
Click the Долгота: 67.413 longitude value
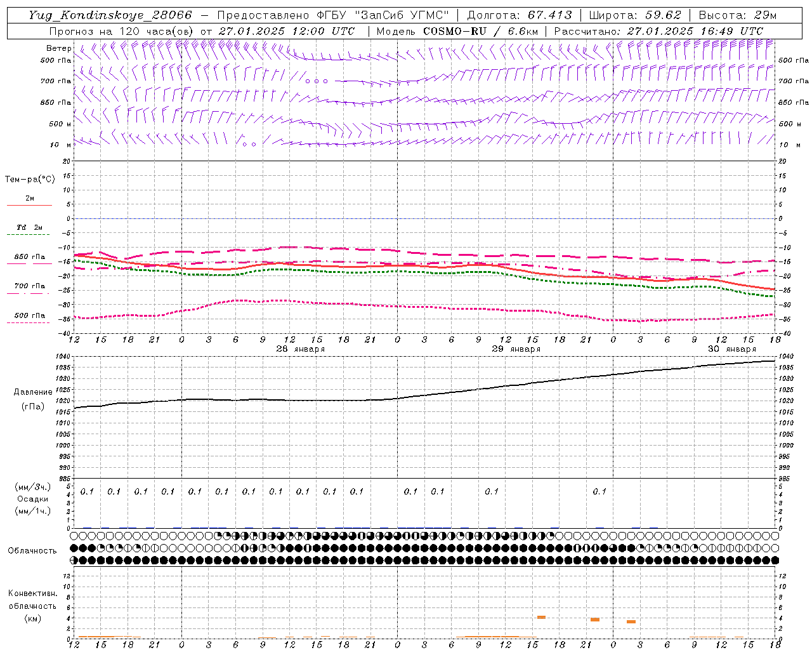[520, 15]
